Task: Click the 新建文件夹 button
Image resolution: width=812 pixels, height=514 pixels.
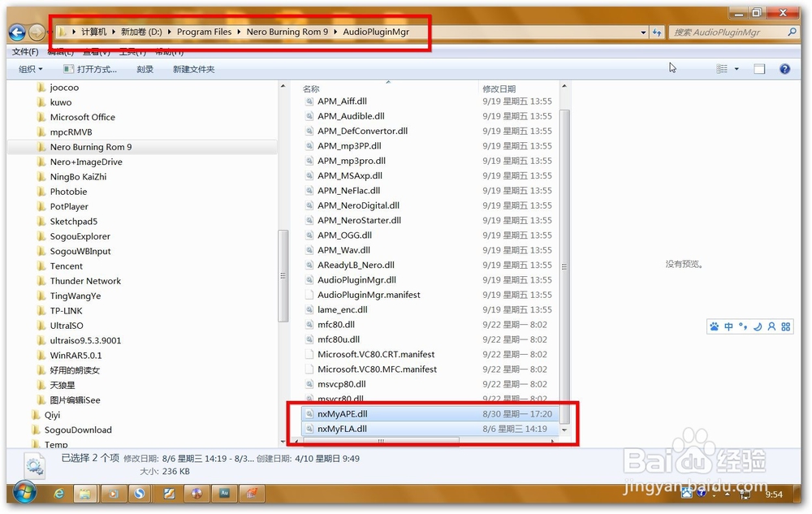Action: tap(194, 69)
